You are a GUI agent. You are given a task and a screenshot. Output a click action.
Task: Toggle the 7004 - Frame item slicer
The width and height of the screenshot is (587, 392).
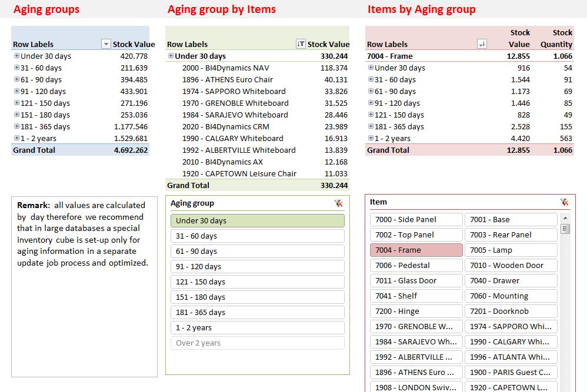pyautogui.click(x=416, y=250)
